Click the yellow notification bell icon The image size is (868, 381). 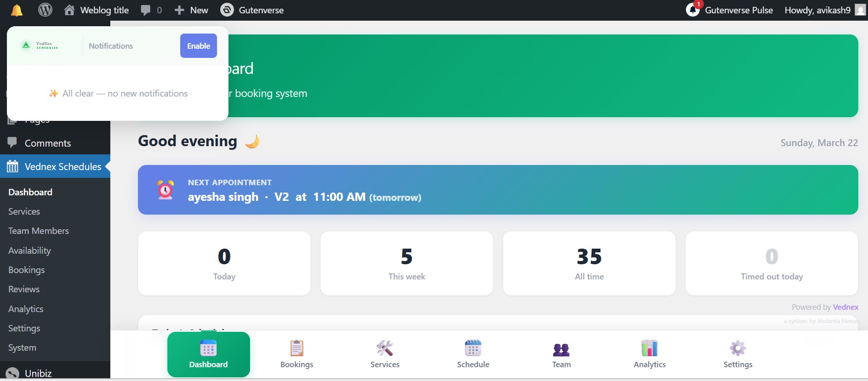point(17,10)
